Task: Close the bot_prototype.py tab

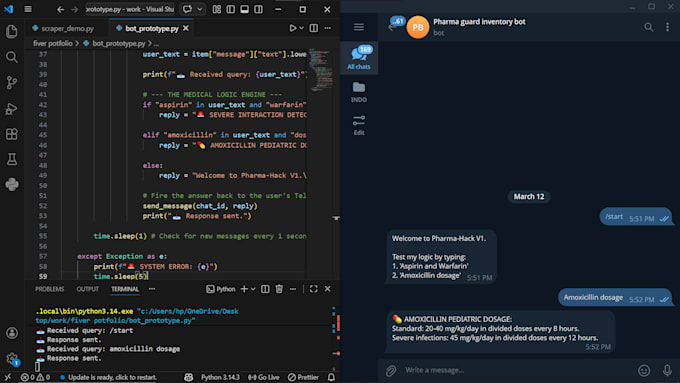Action: [186, 28]
